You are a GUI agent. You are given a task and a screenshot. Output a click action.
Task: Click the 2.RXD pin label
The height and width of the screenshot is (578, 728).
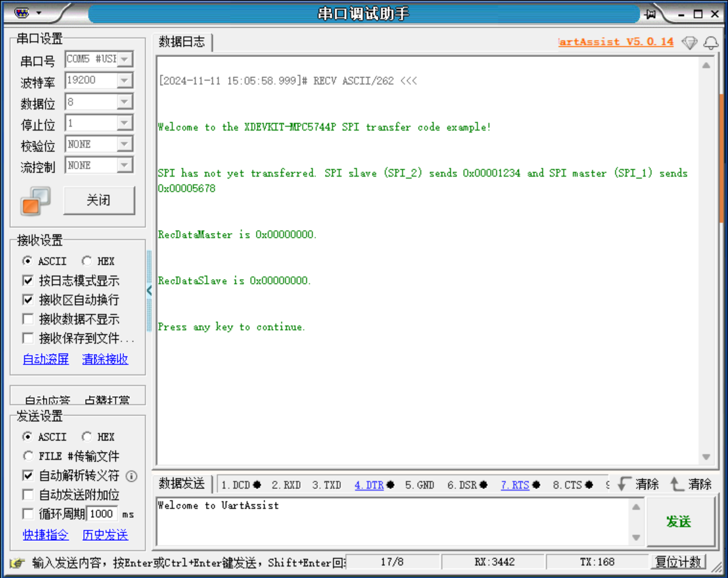(x=286, y=485)
